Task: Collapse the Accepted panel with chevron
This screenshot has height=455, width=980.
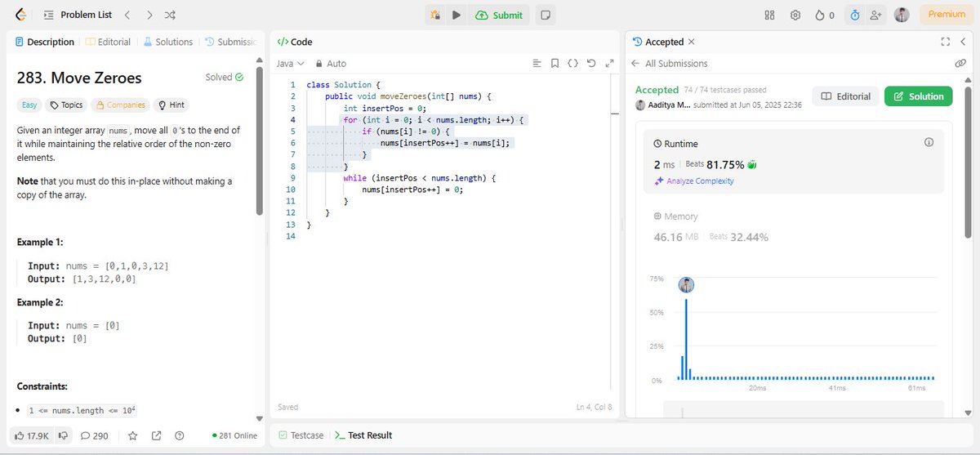Action: (963, 42)
